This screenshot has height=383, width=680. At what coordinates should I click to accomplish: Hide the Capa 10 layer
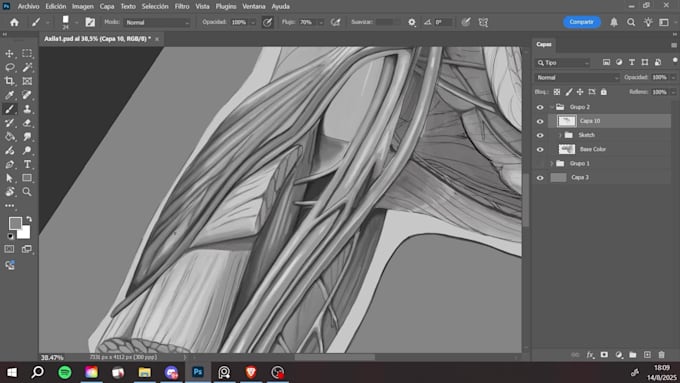(540, 121)
